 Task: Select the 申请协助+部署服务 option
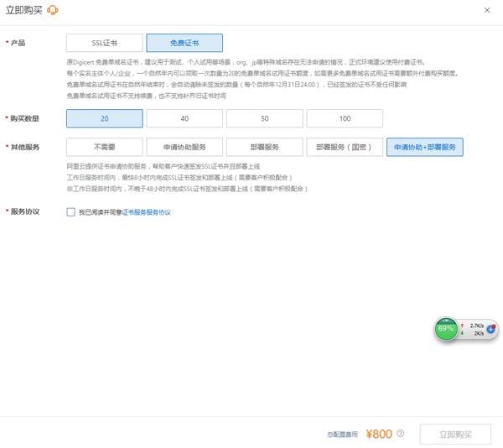(x=424, y=147)
